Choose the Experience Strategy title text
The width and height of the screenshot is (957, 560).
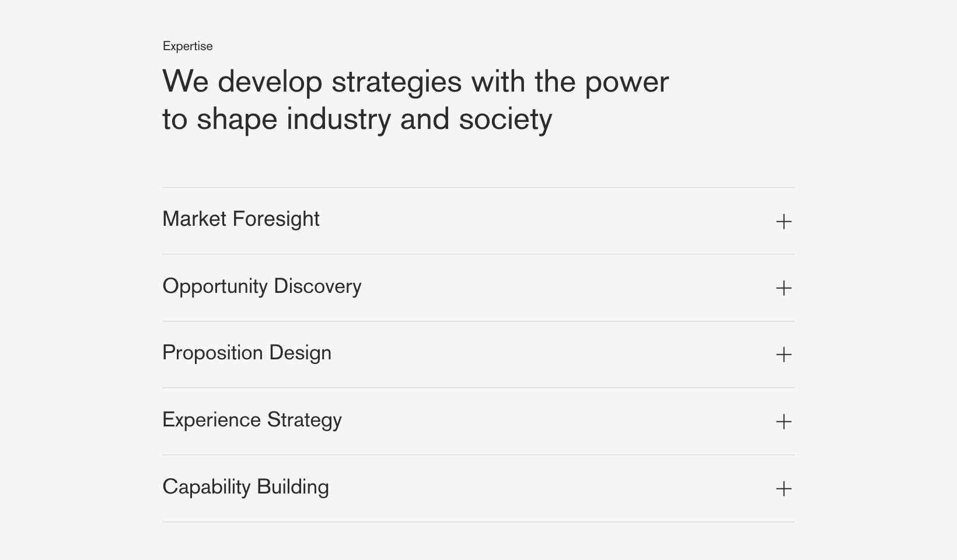252,421
